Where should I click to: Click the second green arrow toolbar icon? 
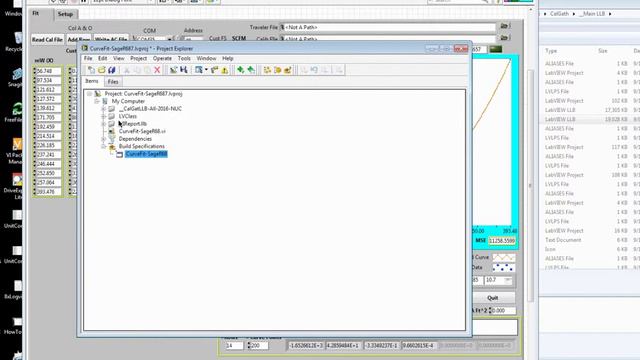point(251,70)
